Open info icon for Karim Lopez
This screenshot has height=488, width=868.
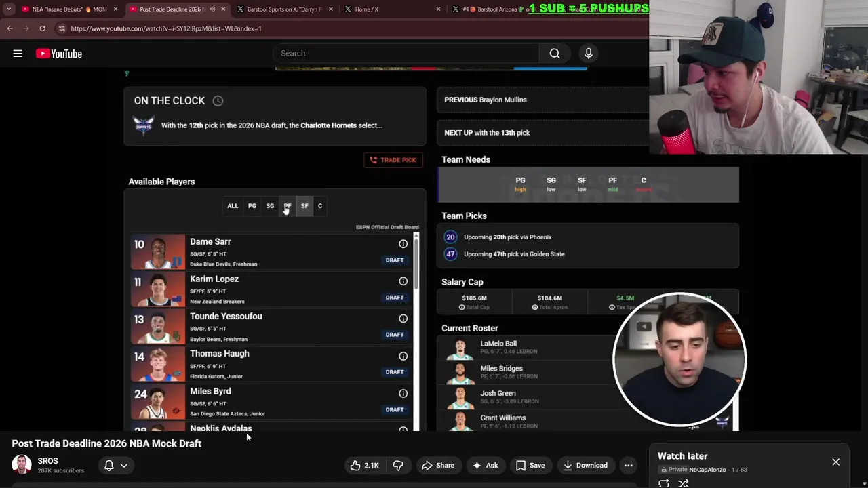[x=403, y=281]
